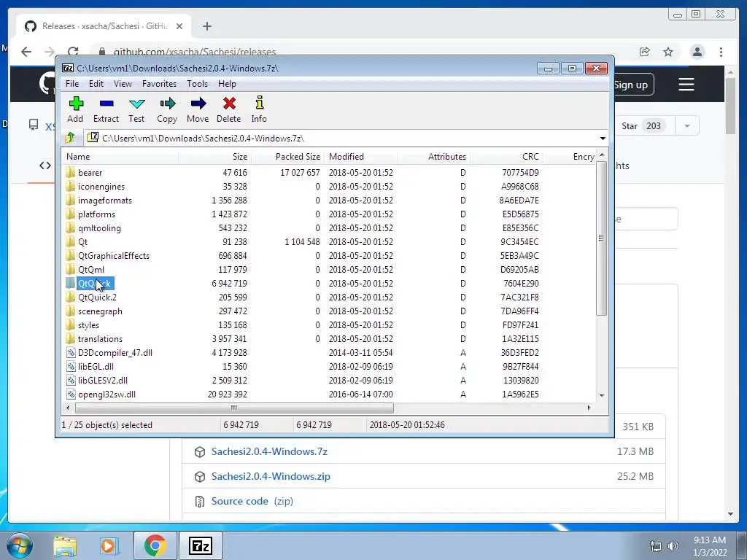Select the QtQml folder
Viewport: 747px width, 560px height.
[x=91, y=270]
